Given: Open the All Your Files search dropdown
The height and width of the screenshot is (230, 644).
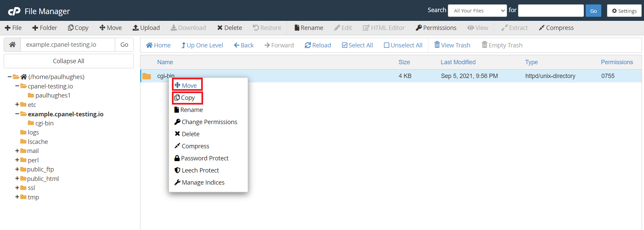Looking at the screenshot, I should coord(477,11).
